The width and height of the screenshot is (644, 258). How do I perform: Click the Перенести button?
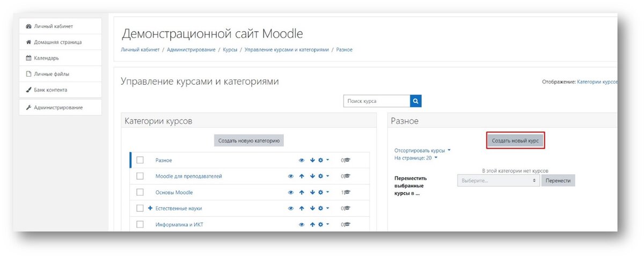click(558, 181)
